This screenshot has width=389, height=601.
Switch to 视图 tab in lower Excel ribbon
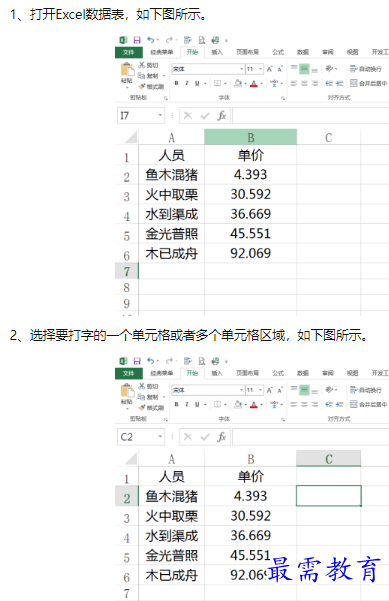tap(352, 373)
